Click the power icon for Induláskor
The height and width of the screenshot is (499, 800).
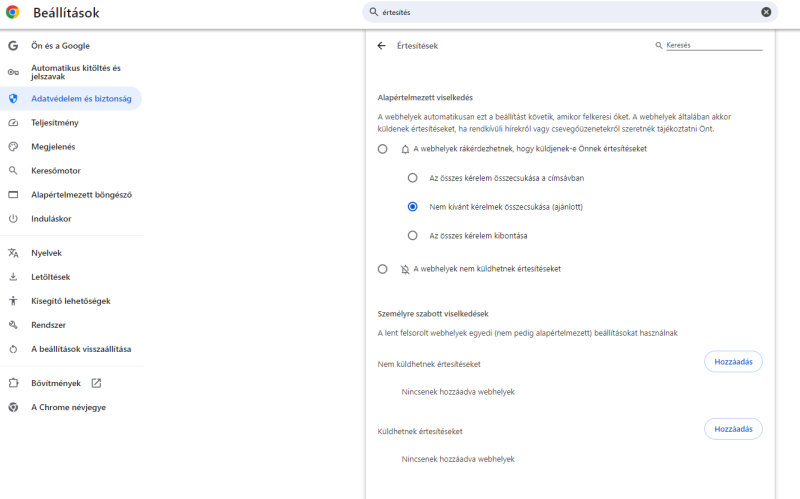click(x=13, y=218)
